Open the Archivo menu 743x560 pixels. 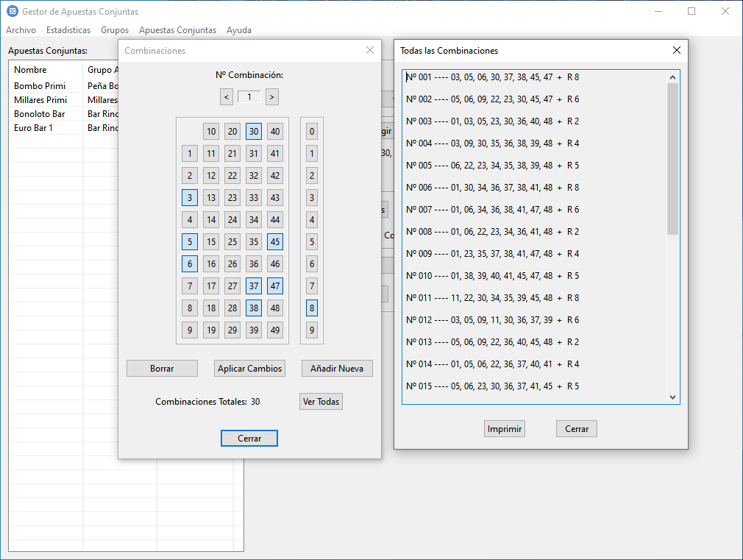[x=21, y=30]
